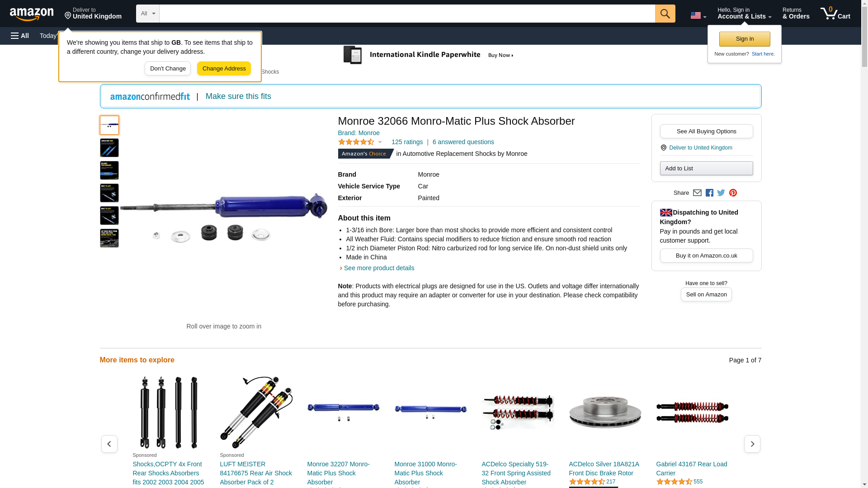Screen dimensions: 868x488
Task: Advance carousel with next arrow
Action: (x=752, y=444)
